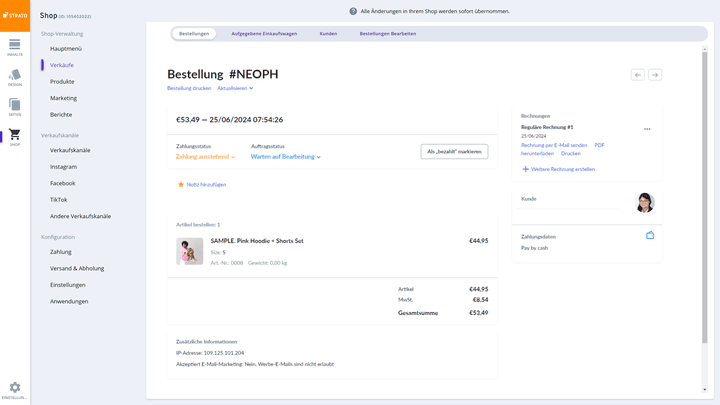Switch to the Aufgegebene Einkaufswagen tab
The height and width of the screenshot is (405, 720).
click(x=264, y=34)
